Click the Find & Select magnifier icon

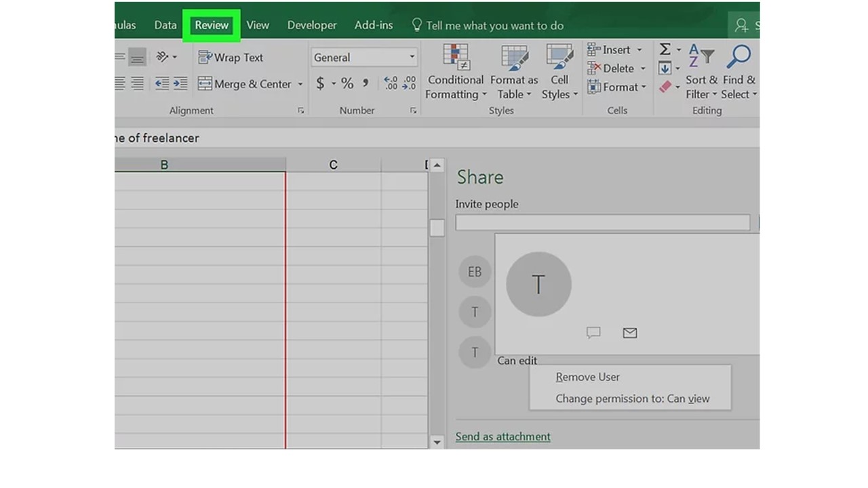[738, 56]
